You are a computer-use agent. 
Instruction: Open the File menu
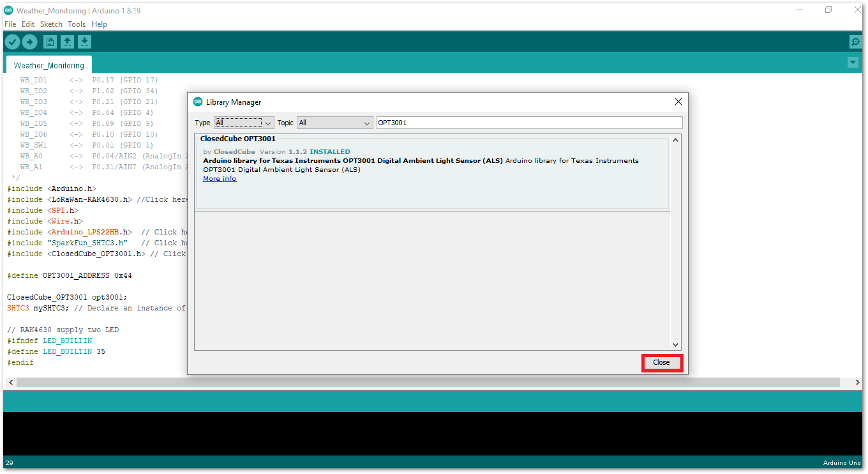point(10,24)
